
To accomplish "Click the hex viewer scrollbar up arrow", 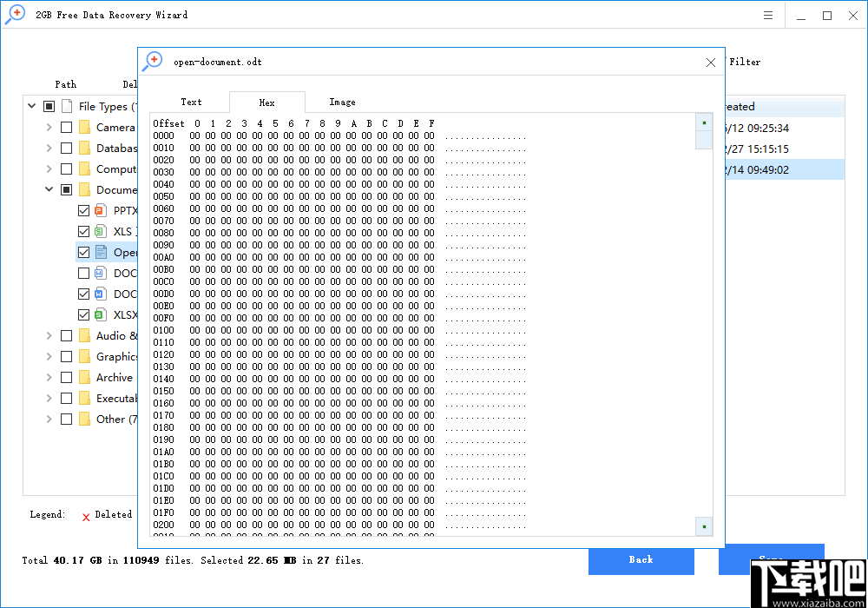I will click(x=703, y=122).
